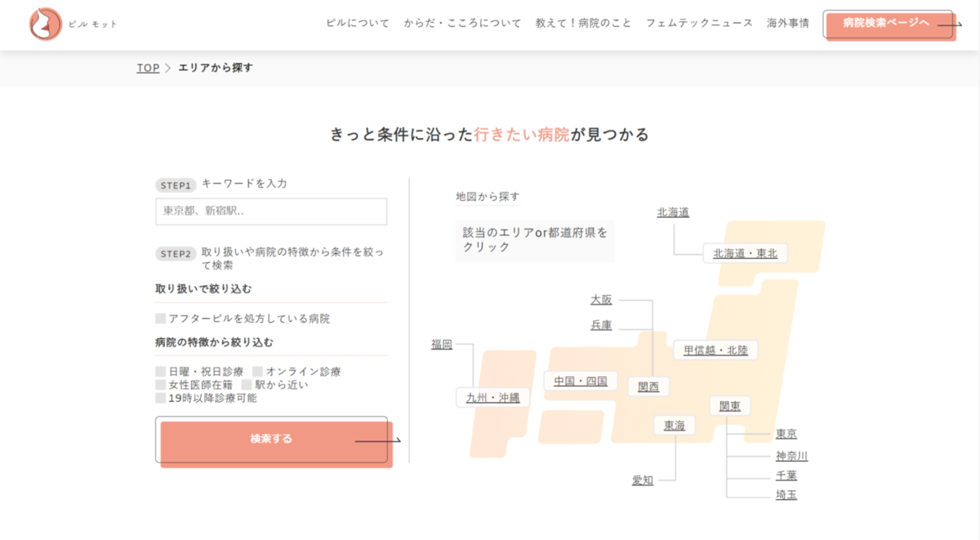Click the 東京 prefecture link

pos(786,434)
